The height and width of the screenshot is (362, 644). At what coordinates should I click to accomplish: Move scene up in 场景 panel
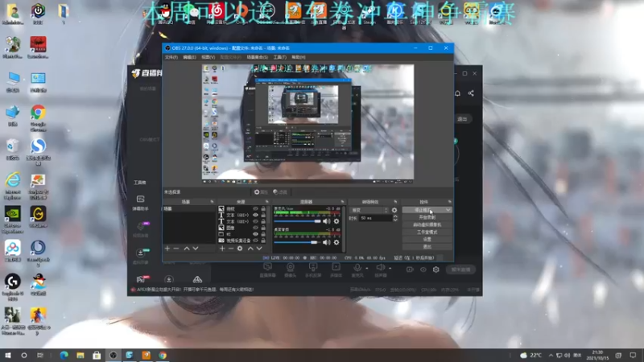187,249
